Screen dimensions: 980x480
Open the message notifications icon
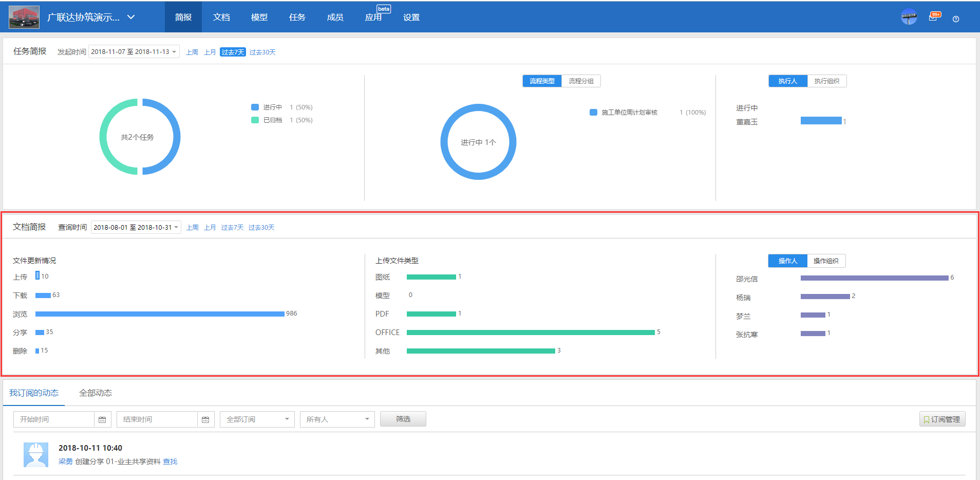(x=933, y=17)
